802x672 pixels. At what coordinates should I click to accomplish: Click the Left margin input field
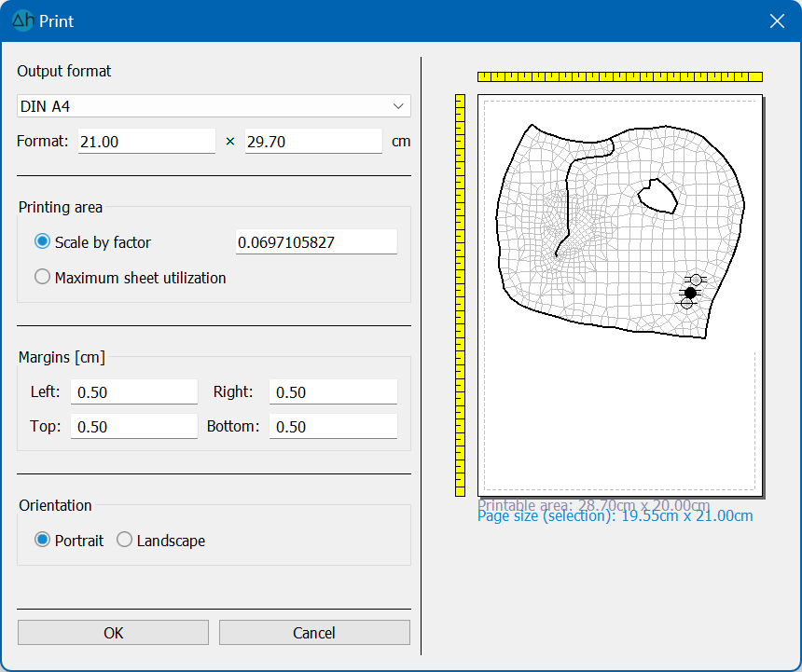(134, 392)
